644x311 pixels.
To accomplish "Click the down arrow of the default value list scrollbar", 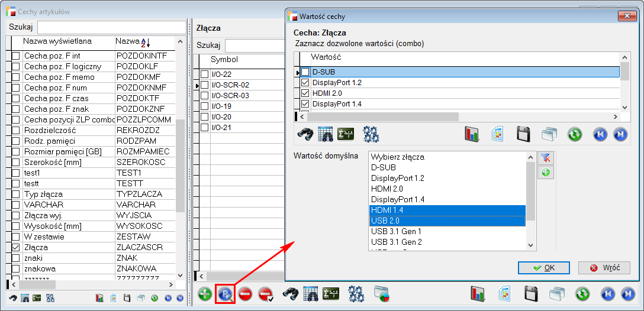I will pyautogui.click(x=530, y=245).
